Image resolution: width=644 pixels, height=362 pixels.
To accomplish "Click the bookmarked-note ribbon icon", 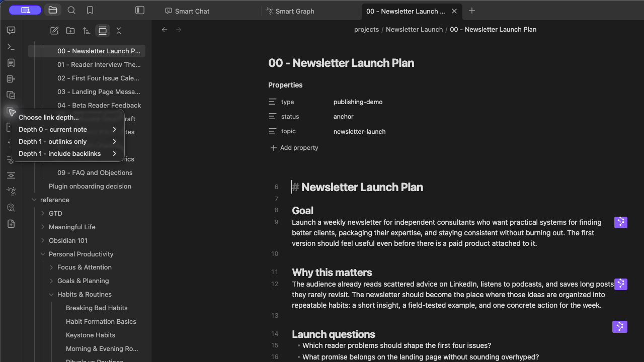I will (x=11, y=63).
